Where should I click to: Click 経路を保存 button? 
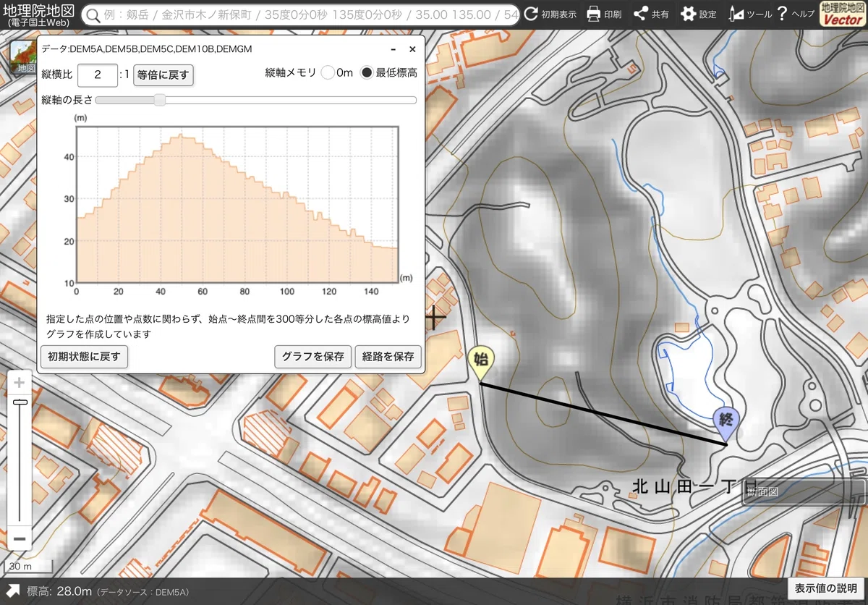(x=388, y=356)
